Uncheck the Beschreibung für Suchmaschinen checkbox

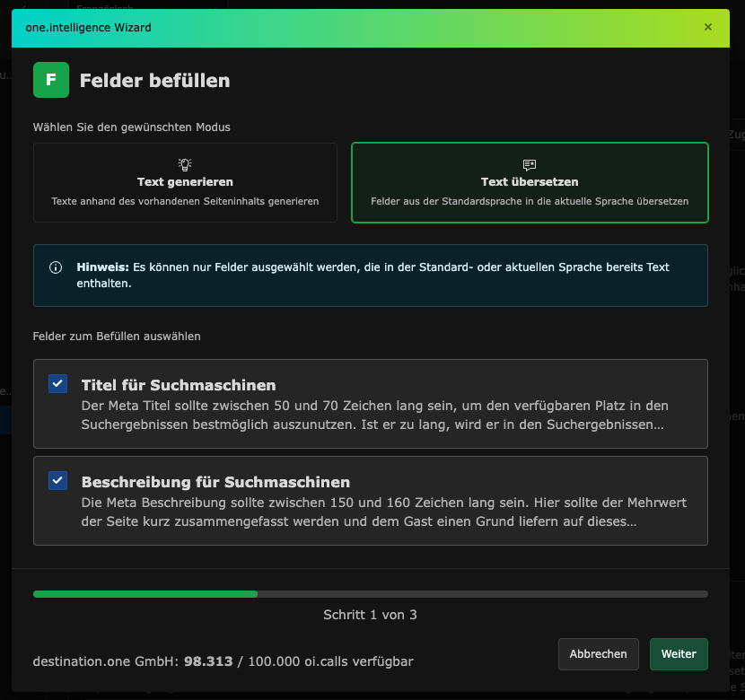tap(57, 481)
